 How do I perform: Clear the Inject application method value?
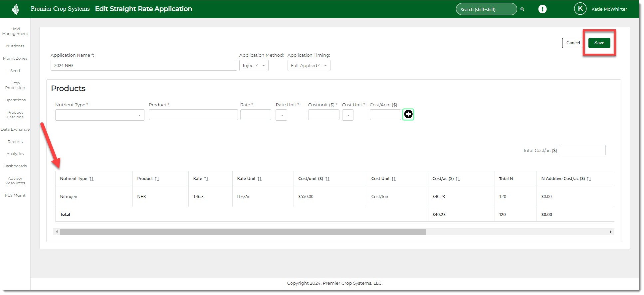(x=257, y=66)
